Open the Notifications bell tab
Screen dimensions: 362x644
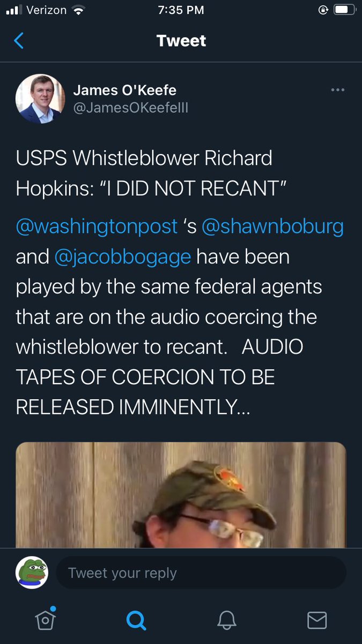pos(226,620)
